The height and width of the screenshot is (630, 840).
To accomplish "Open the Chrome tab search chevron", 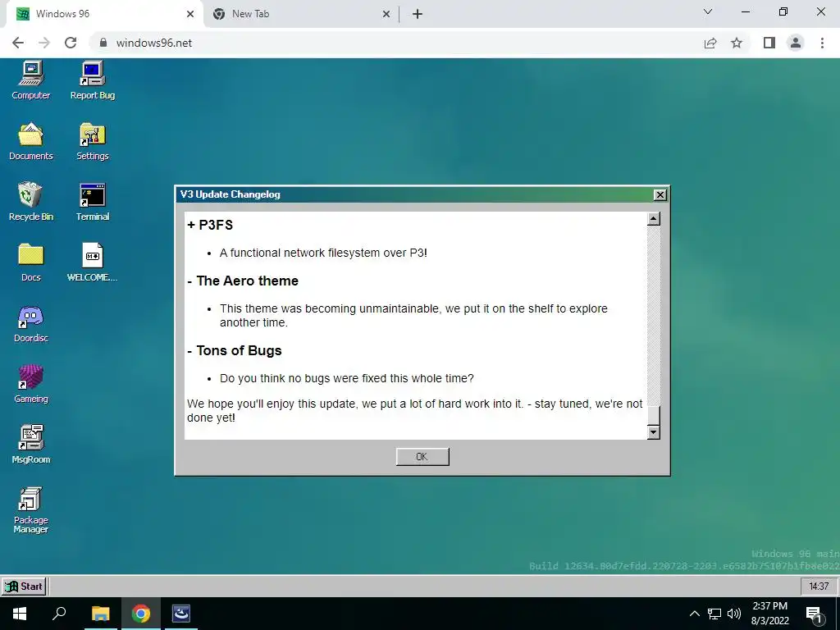I will (708, 11).
